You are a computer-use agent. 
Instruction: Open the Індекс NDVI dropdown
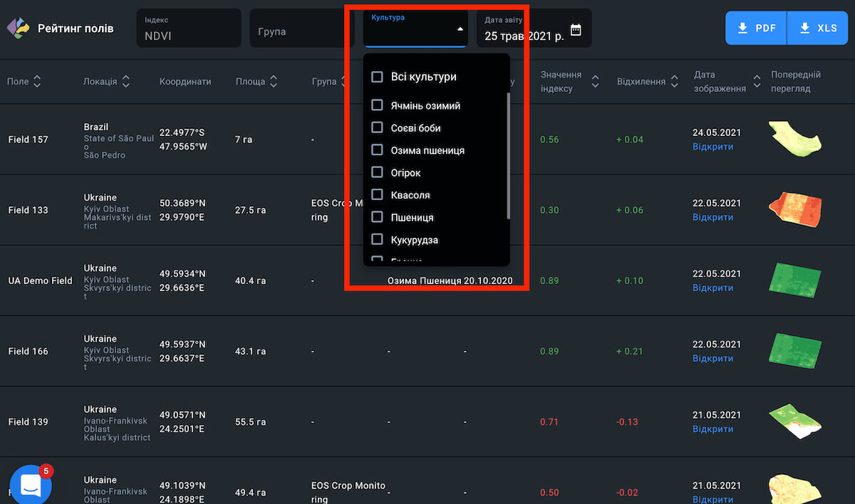(188, 28)
